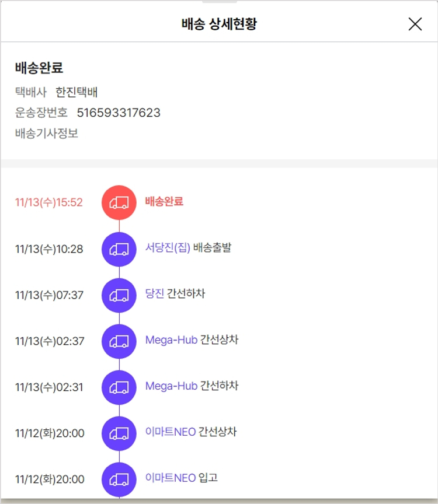Click 이마트NEO link in 간선상차 row

171,432
